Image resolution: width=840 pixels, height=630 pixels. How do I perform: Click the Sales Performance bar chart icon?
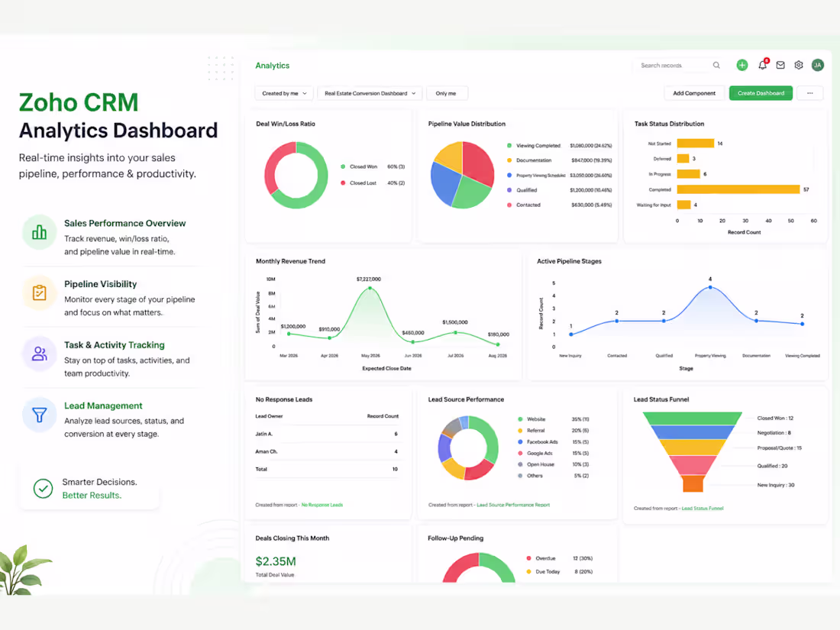pos(39,232)
